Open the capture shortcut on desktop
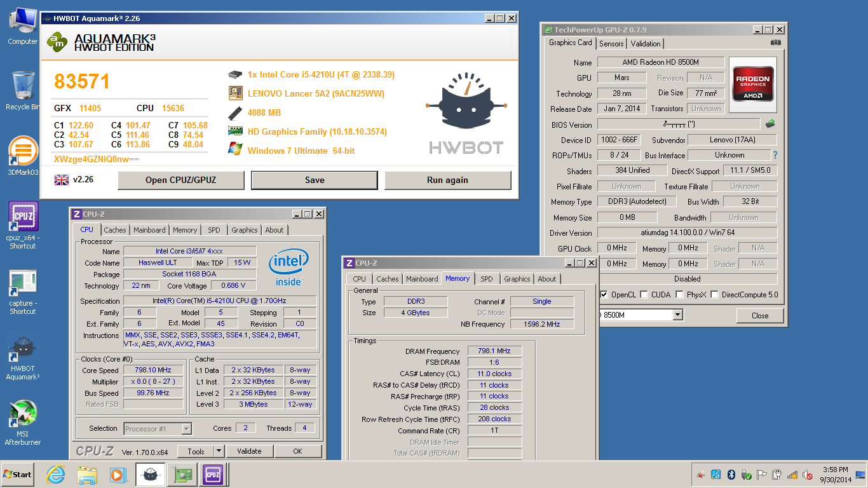The width and height of the screenshot is (868, 488). tap(22, 292)
